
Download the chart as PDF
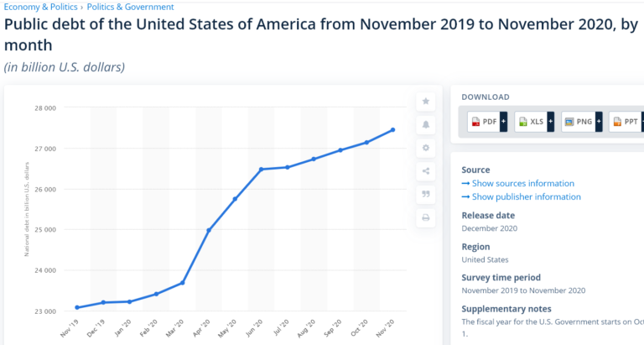(x=483, y=122)
